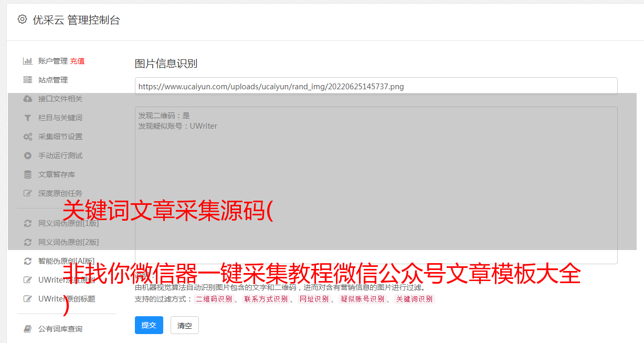Click the image URL input field
This screenshot has height=343, width=644.
(x=376, y=87)
